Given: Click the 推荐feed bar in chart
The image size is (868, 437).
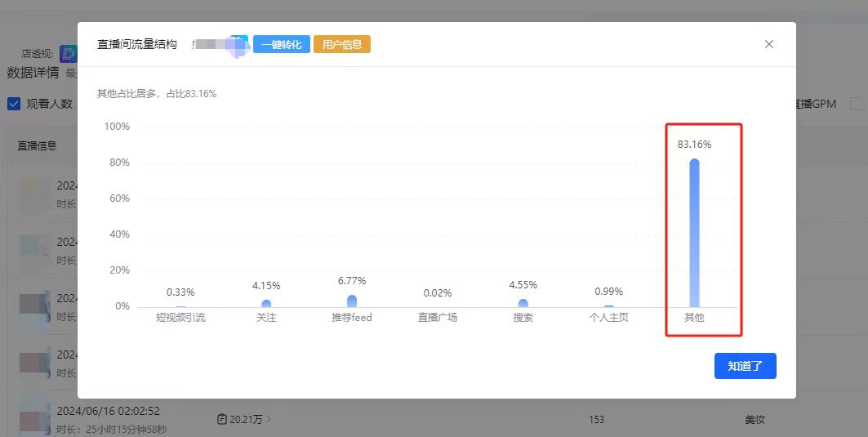Looking at the screenshot, I should point(352,301).
